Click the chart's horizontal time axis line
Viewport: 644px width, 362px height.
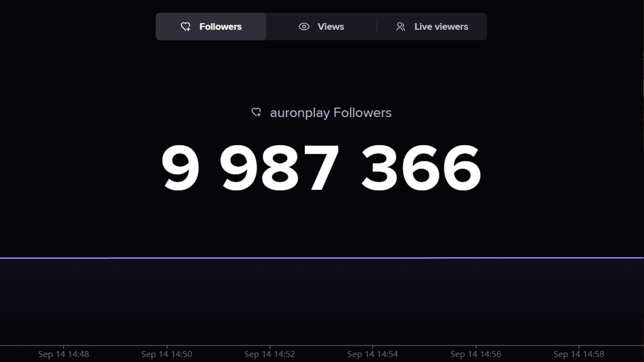(322, 345)
